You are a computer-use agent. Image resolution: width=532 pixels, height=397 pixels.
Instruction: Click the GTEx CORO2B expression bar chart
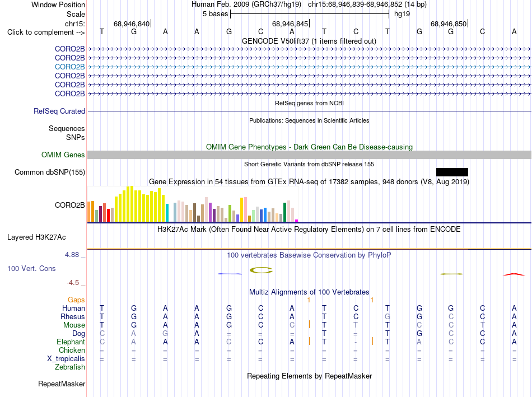coord(193,204)
